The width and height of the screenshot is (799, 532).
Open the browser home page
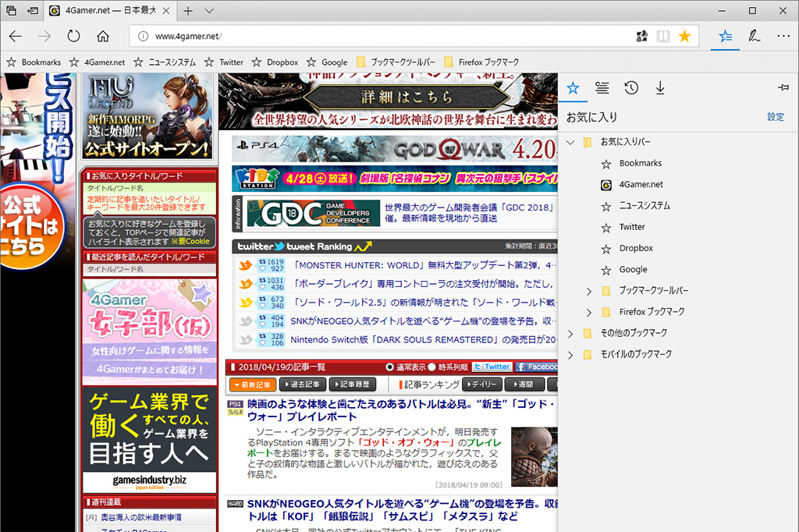click(x=103, y=36)
